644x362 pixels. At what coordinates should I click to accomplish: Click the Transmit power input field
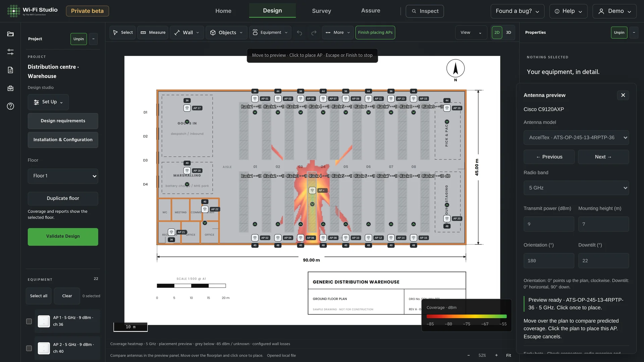(x=549, y=224)
